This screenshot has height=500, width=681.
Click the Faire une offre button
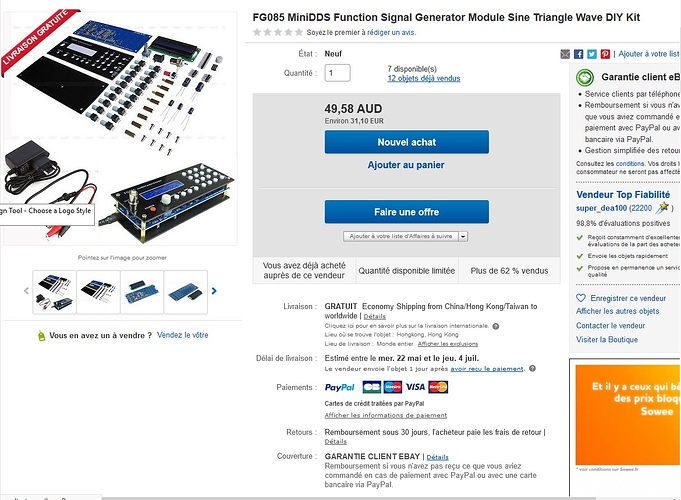(x=407, y=212)
